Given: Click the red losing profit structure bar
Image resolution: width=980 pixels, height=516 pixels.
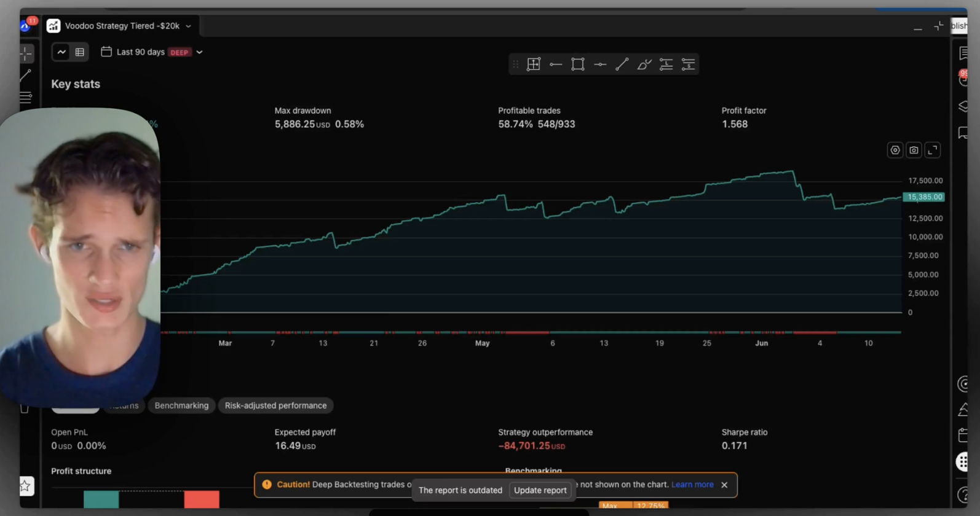Looking at the screenshot, I should click(202, 499).
